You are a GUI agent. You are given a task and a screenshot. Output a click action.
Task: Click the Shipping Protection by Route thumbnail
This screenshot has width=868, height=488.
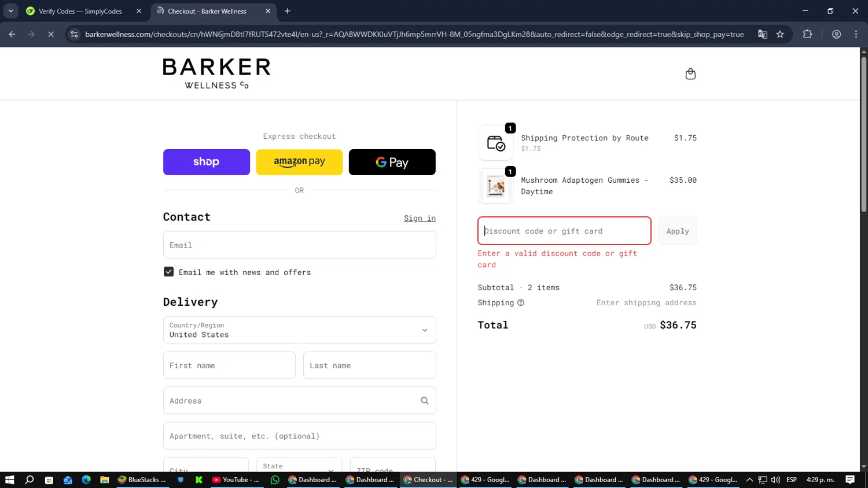[x=496, y=143]
